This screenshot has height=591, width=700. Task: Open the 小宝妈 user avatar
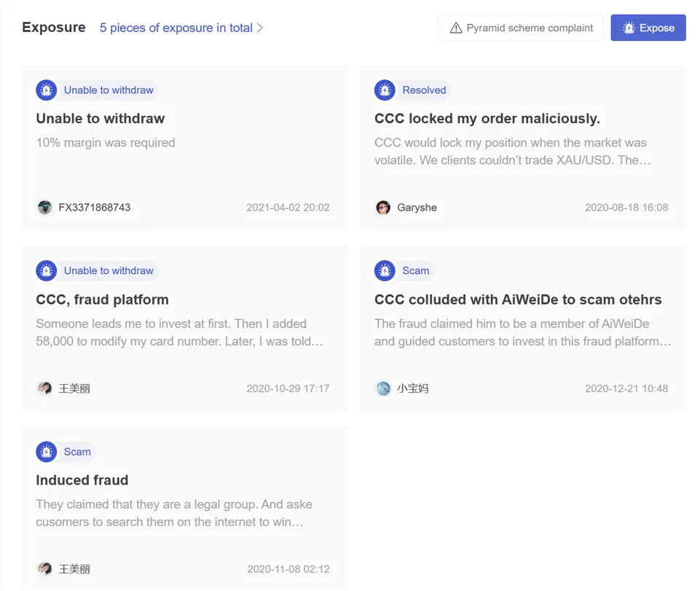(382, 388)
